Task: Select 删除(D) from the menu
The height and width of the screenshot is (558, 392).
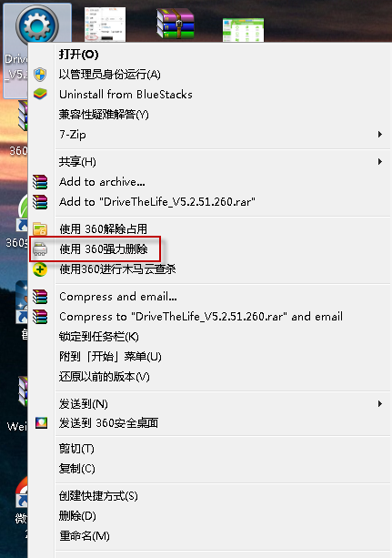Action: pos(77,515)
